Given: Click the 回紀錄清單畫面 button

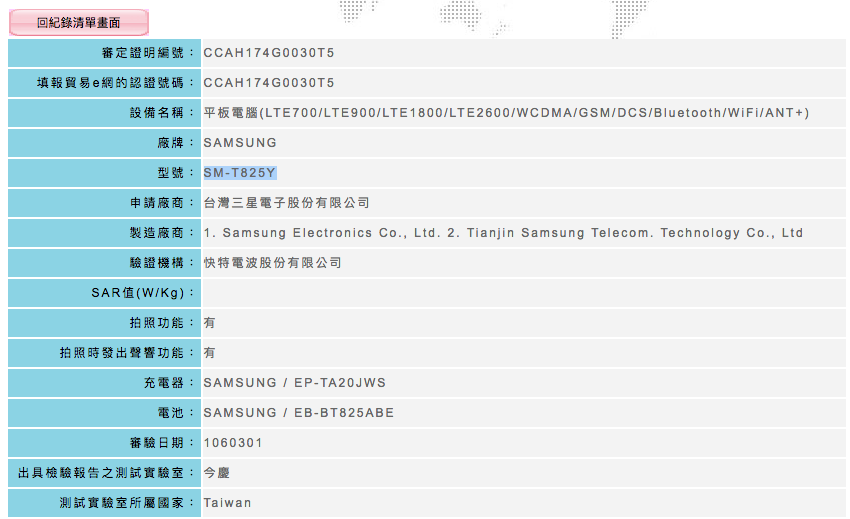Looking at the screenshot, I should [x=79, y=23].
